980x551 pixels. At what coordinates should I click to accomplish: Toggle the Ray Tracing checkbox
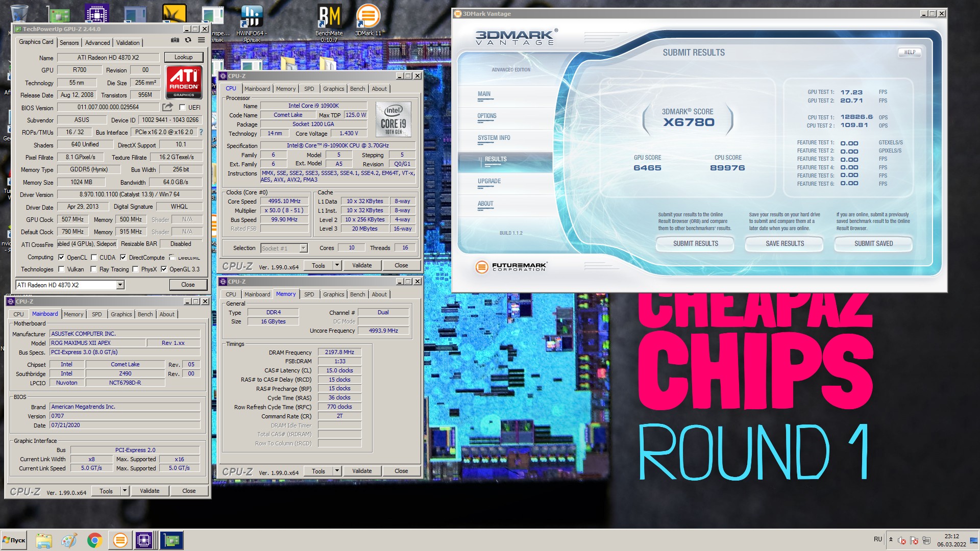pos(94,269)
